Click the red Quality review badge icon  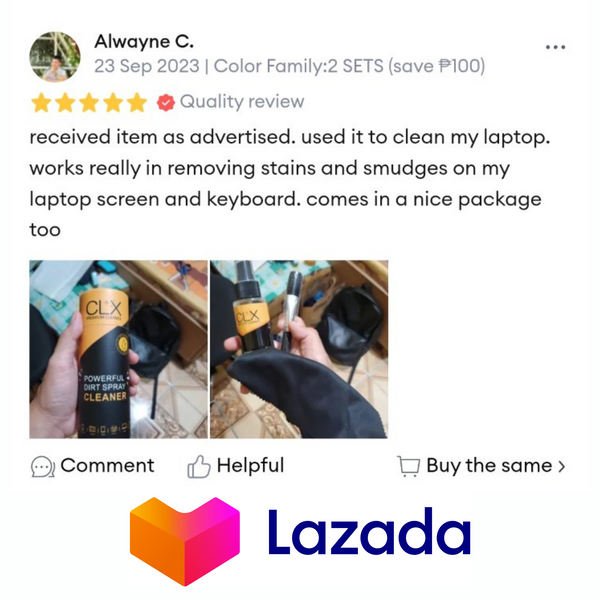166,103
